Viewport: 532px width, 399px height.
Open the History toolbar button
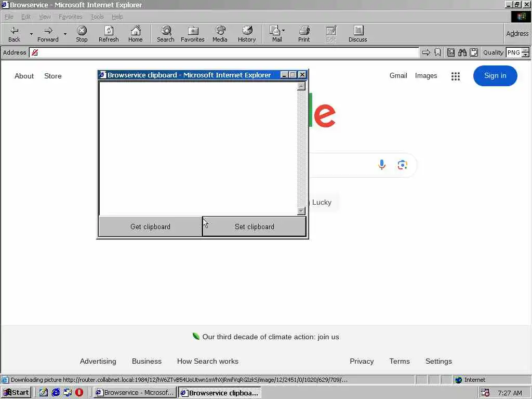(247, 34)
